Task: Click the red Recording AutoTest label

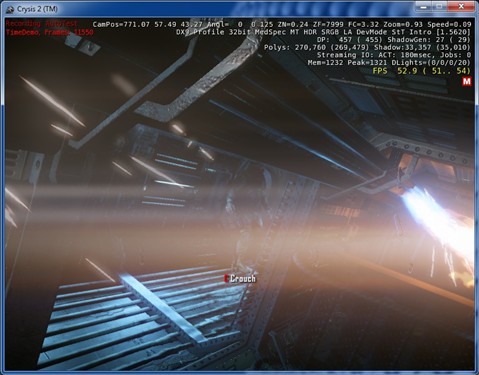Action: pos(42,23)
